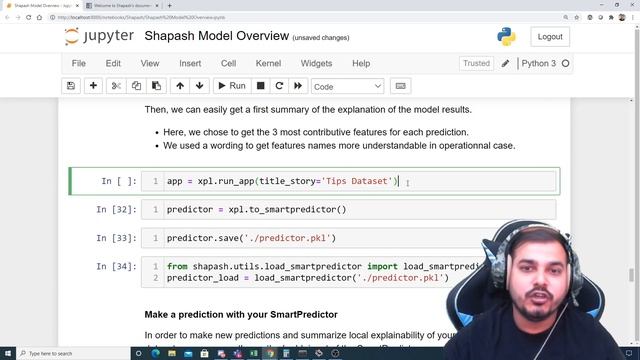640x360 pixels.
Task: Open Cortana circle on taskbar
Action: [139, 353]
